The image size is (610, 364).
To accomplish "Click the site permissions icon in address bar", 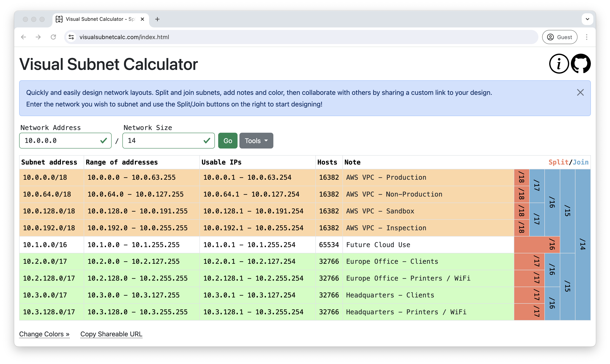I will (x=71, y=37).
